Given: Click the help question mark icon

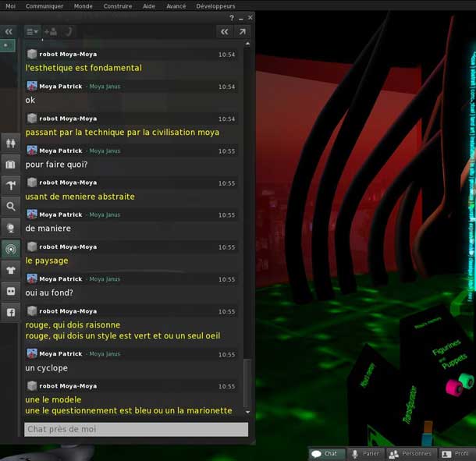Looking at the screenshot, I should tap(231, 17).
